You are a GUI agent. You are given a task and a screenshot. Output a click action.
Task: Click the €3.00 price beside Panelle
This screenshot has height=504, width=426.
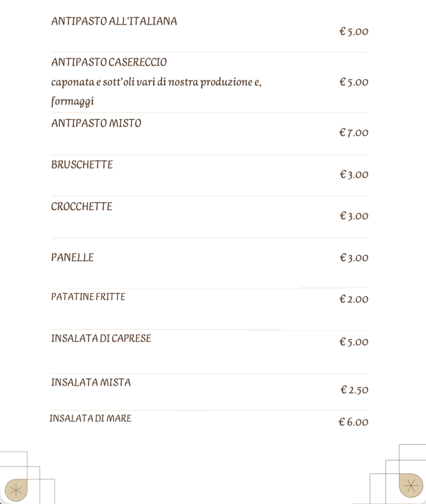coord(353,258)
